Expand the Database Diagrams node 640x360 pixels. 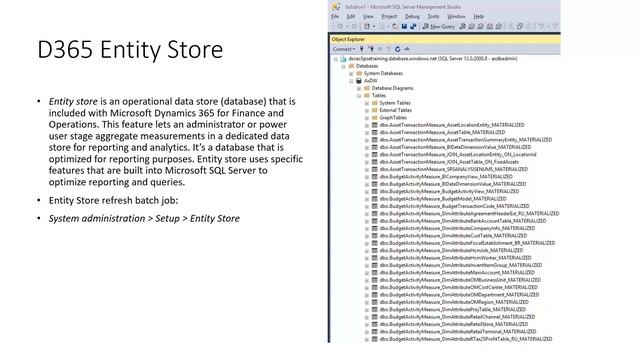click(359, 88)
